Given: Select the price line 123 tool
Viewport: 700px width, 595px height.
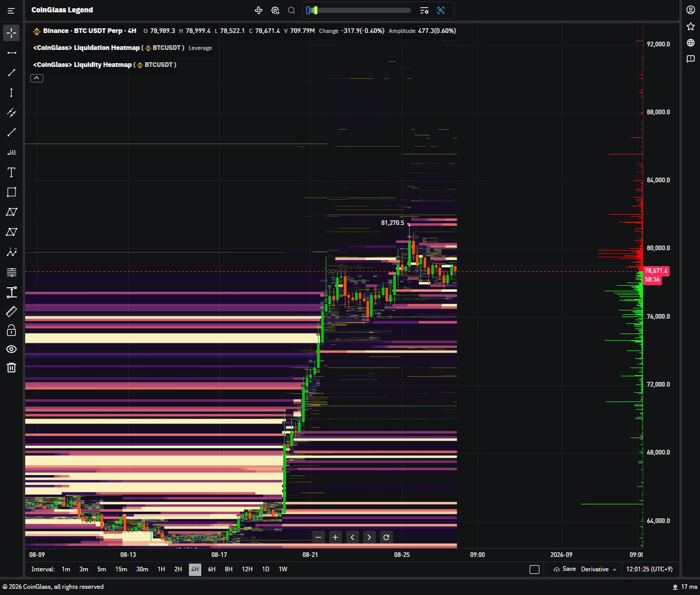Looking at the screenshot, I should point(11,152).
